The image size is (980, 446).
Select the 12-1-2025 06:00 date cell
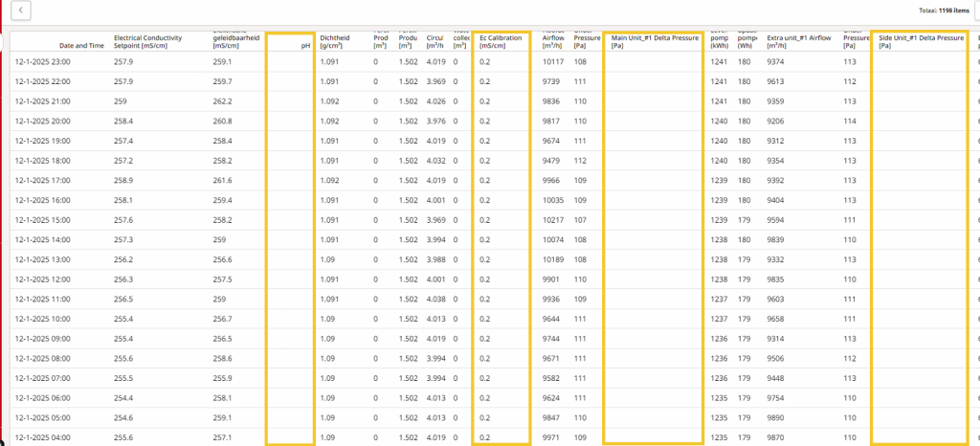[42, 398]
